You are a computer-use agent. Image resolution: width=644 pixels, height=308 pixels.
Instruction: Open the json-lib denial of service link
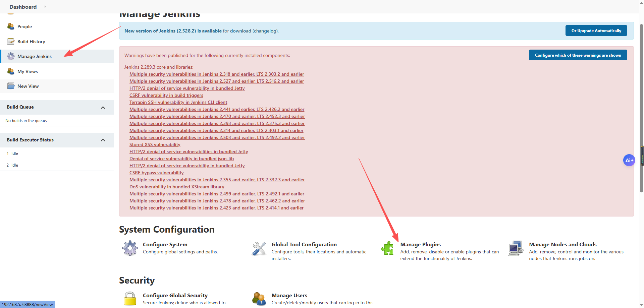pyautogui.click(x=181, y=159)
